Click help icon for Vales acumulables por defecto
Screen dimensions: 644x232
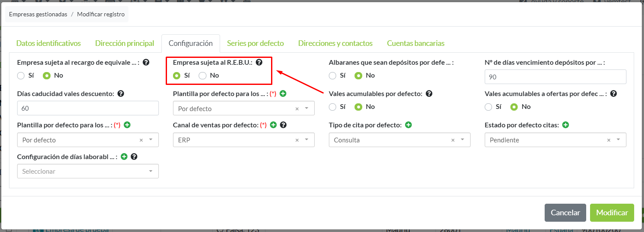click(x=429, y=93)
